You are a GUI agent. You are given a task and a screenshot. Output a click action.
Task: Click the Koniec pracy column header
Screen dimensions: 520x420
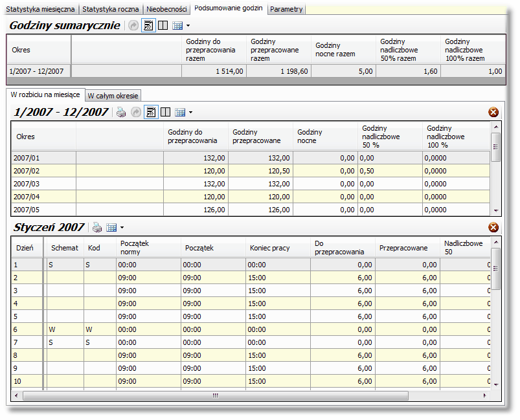click(278, 248)
